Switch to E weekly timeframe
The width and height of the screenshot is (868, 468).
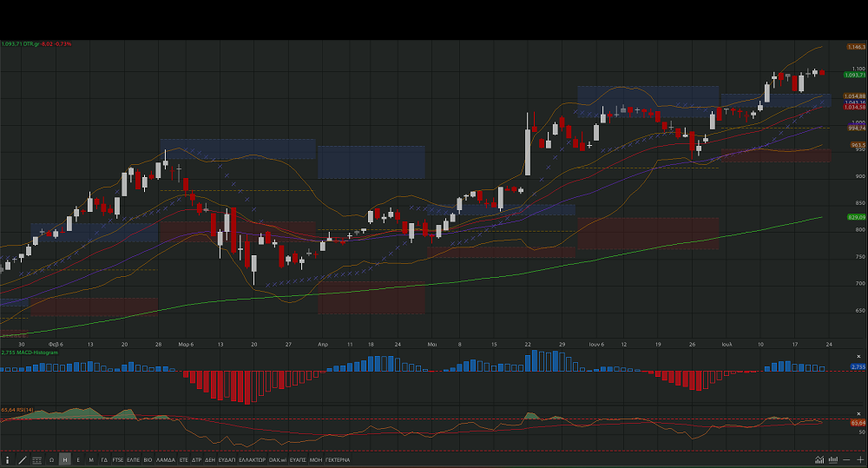pos(78,459)
